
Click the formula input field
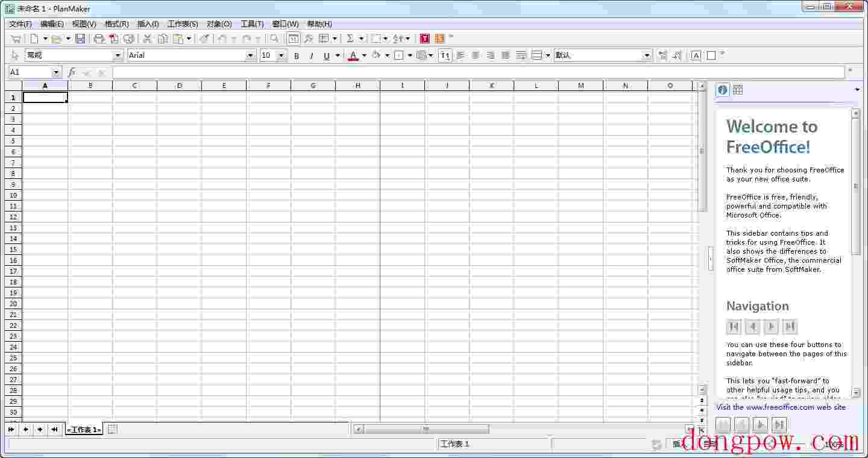tap(478, 72)
